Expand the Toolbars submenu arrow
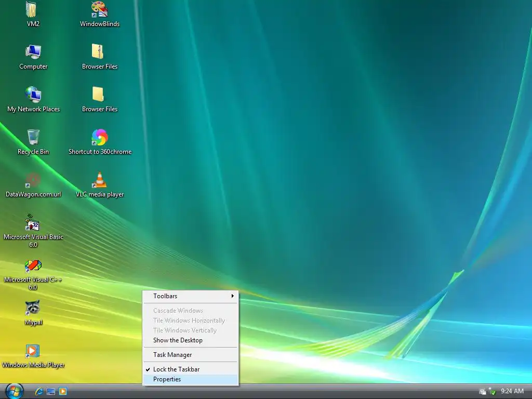This screenshot has height=399, width=532. click(232, 296)
